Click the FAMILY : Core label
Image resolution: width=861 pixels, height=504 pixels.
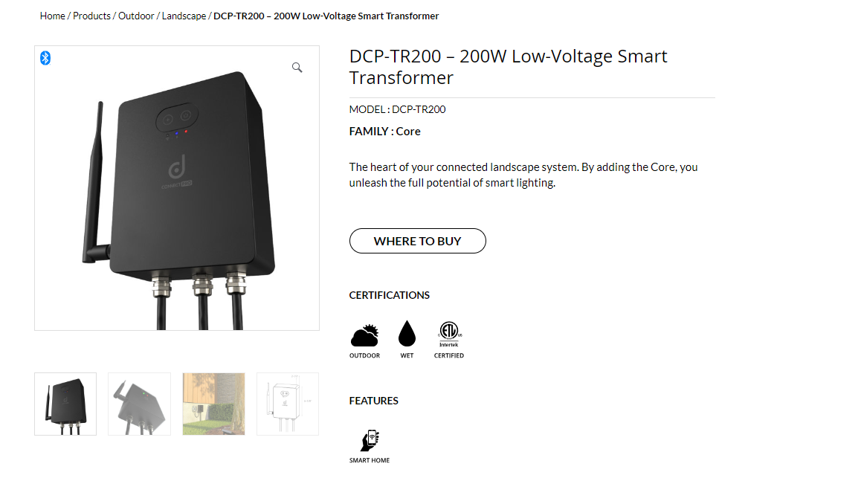pos(385,132)
